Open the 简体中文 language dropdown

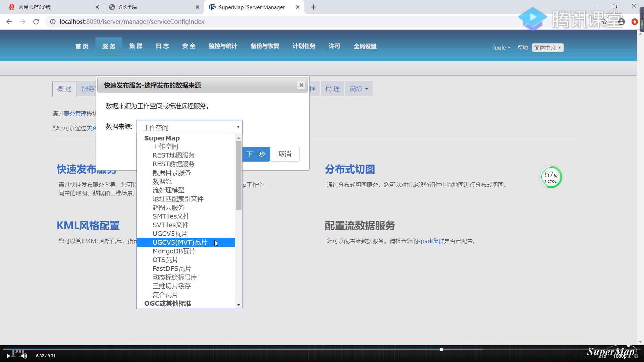pyautogui.click(x=548, y=48)
